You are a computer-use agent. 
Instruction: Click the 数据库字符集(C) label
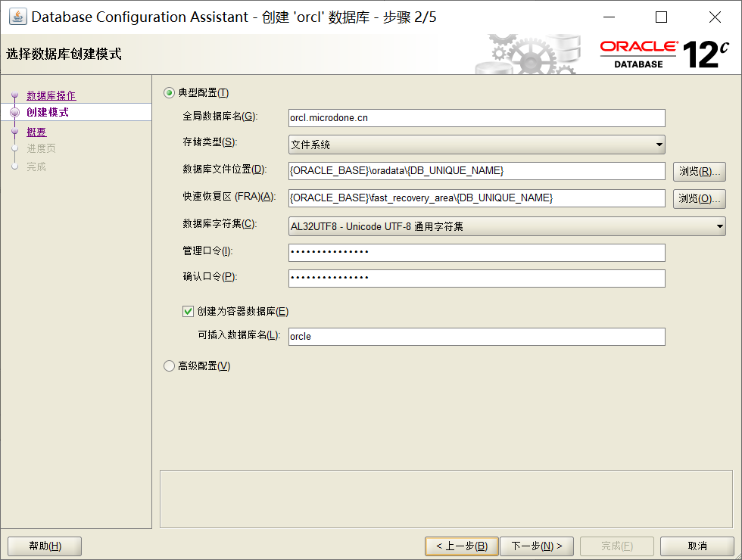[x=220, y=224]
